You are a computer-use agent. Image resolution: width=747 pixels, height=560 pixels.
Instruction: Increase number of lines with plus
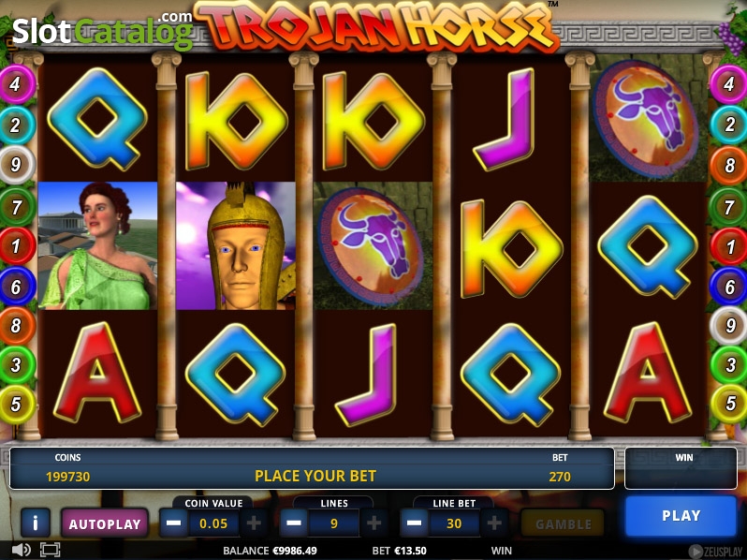pyautogui.click(x=374, y=523)
